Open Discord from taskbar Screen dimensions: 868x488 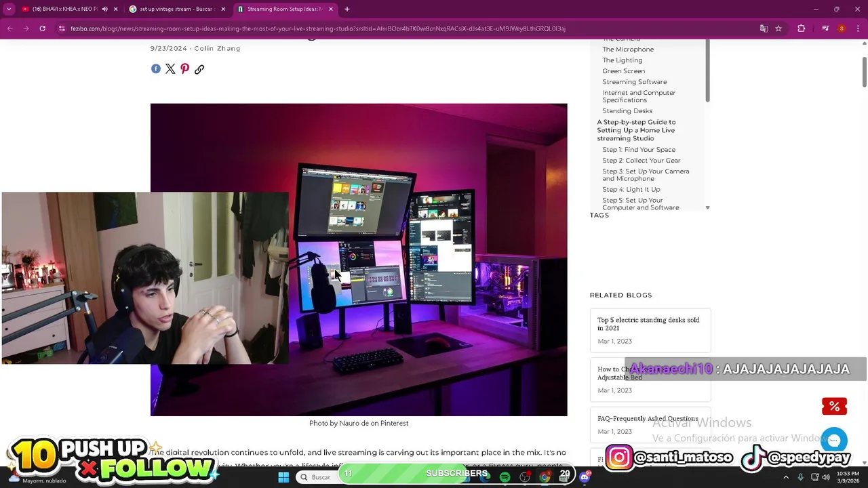coord(585,477)
